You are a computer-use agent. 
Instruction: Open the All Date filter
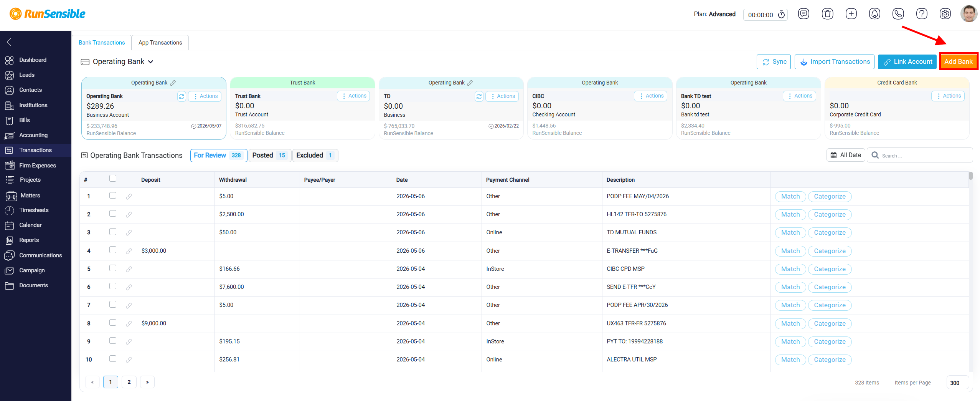(846, 155)
